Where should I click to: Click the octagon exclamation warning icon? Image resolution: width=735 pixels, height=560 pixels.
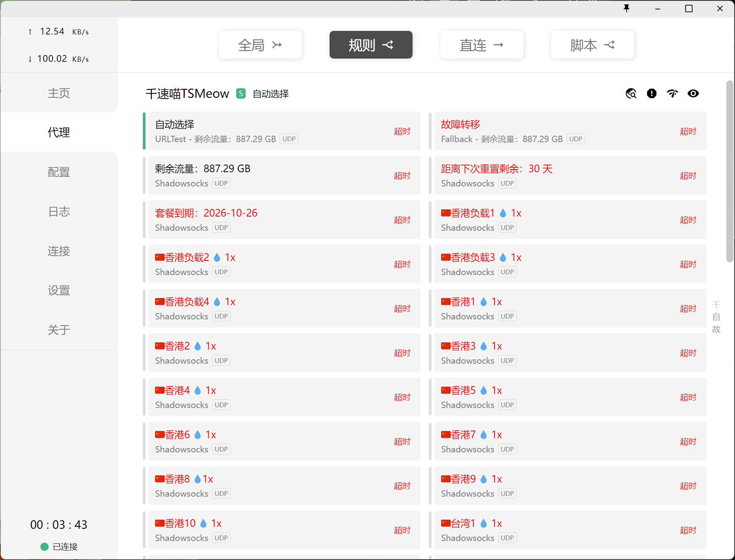tap(652, 93)
